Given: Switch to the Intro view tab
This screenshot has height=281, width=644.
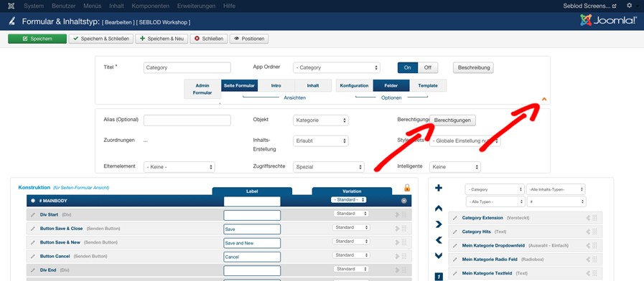Looking at the screenshot, I should coord(276,86).
